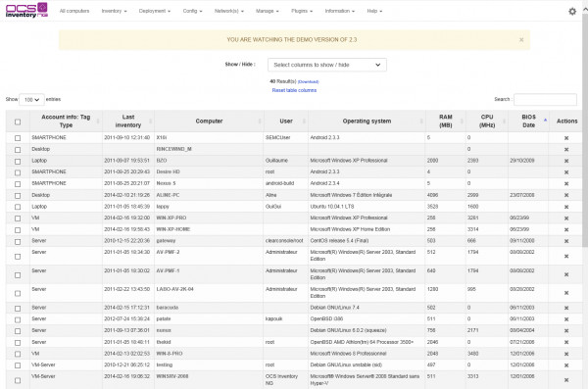Sort by RAM (MB) column header
Viewport: 588px width, 389px height.
tap(446, 121)
